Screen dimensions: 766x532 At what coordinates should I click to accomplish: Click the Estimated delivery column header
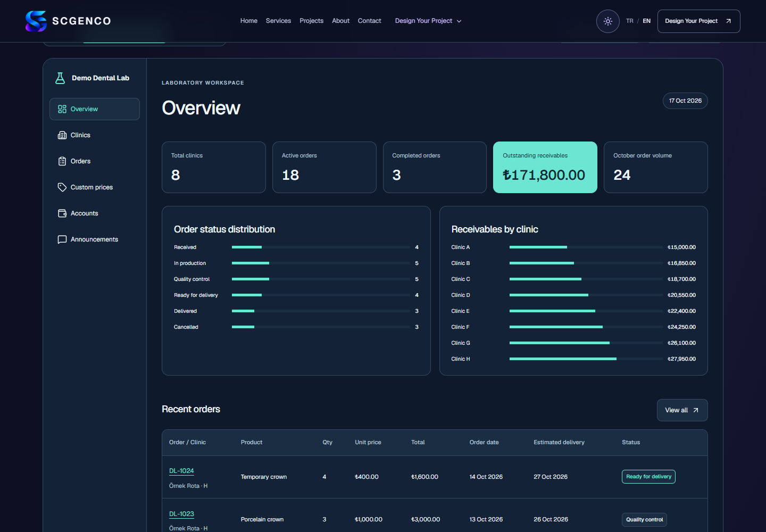(x=559, y=443)
